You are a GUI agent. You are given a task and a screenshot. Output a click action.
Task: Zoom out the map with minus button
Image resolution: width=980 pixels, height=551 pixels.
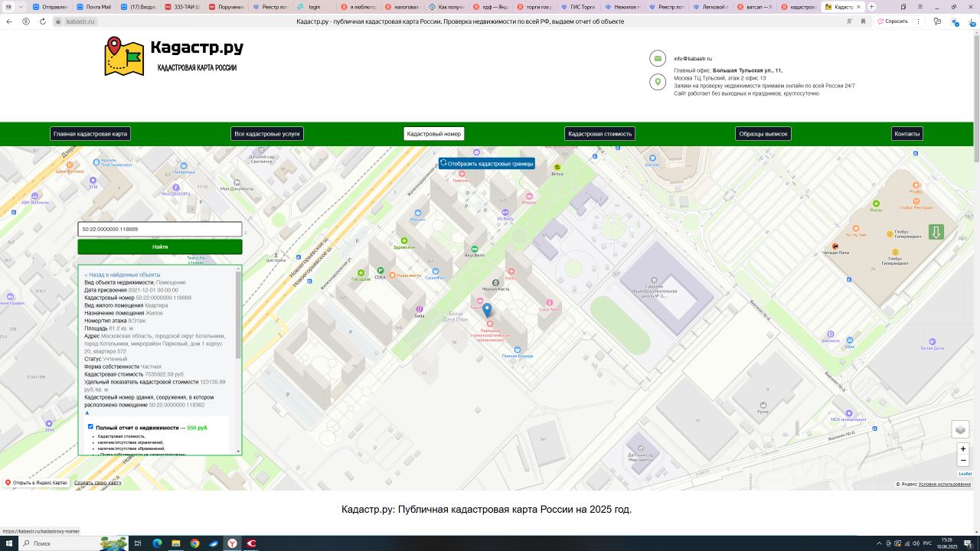(x=963, y=461)
